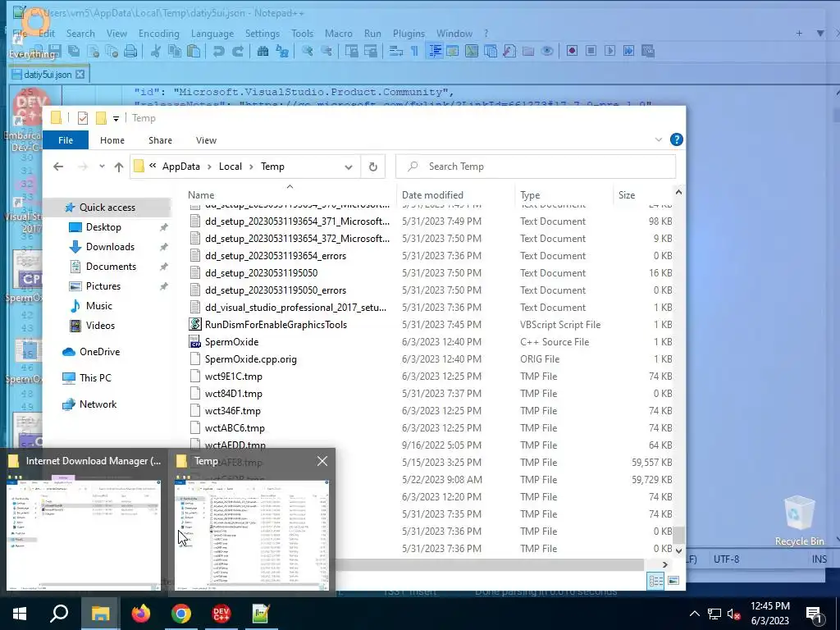The width and height of the screenshot is (840, 630).
Task: Open Documents in the navigation pane
Action: pos(111,267)
